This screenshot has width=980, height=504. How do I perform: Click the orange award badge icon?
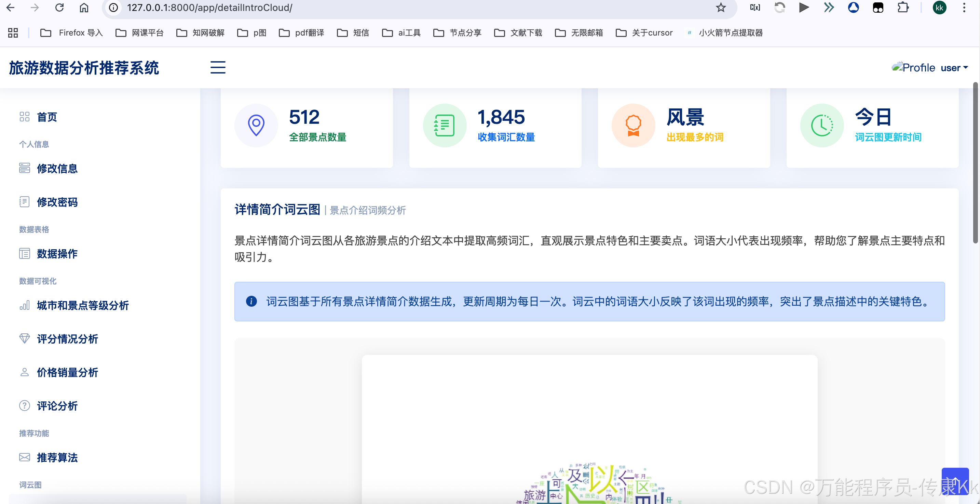click(x=633, y=125)
